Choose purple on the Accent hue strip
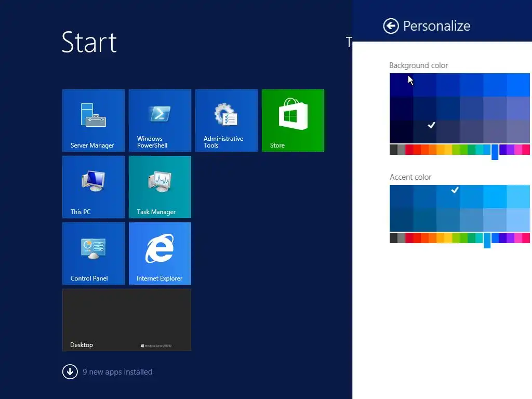This screenshot has width=532, height=399. [511, 238]
